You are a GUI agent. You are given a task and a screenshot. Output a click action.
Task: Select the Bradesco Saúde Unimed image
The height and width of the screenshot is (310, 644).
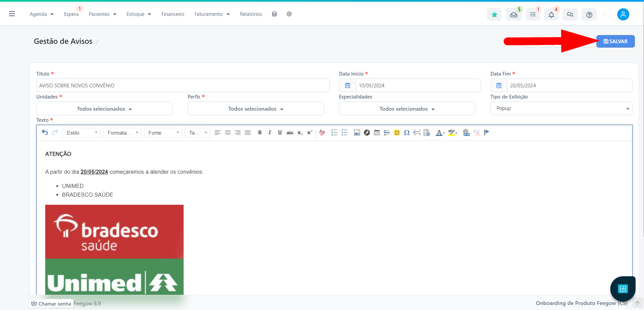click(114, 250)
